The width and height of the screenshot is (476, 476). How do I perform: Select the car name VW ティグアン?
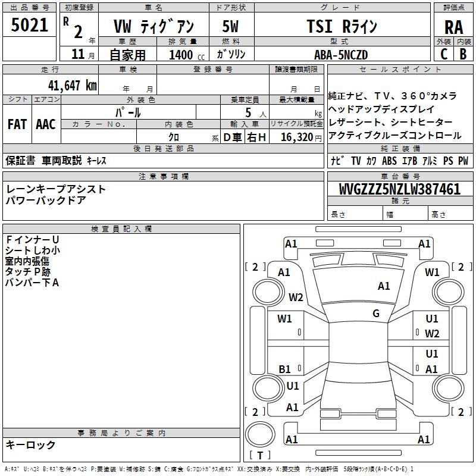154,26
